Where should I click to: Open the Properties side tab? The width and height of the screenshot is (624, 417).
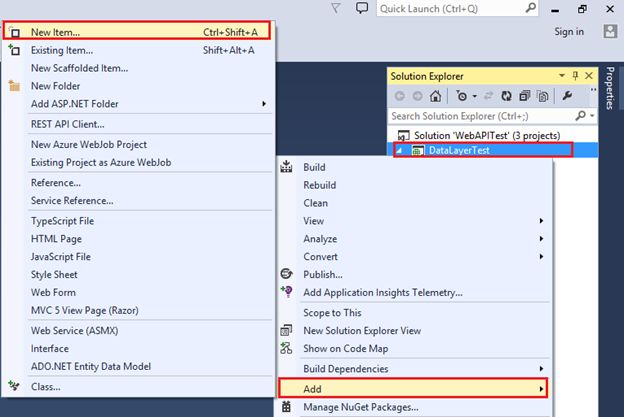point(610,88)
